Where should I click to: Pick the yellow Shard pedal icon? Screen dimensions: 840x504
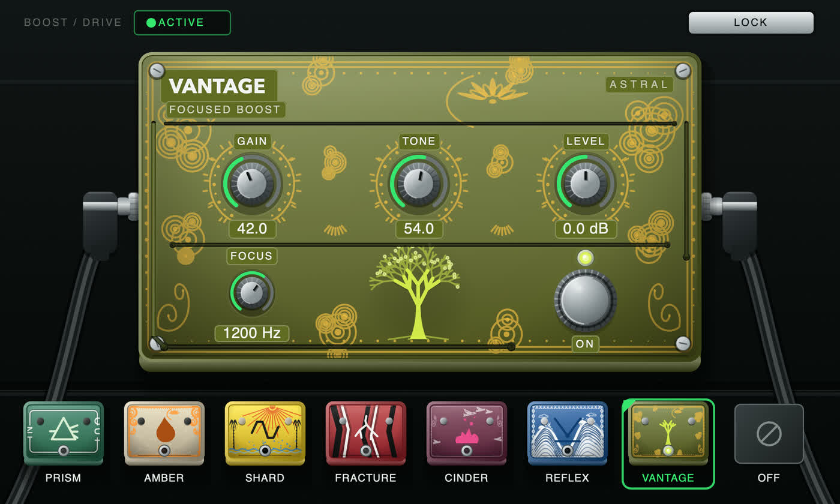[265, 433]
